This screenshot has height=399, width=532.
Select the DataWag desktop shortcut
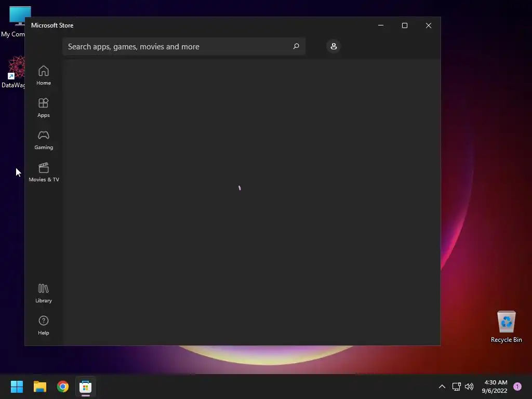click(13, 72)
